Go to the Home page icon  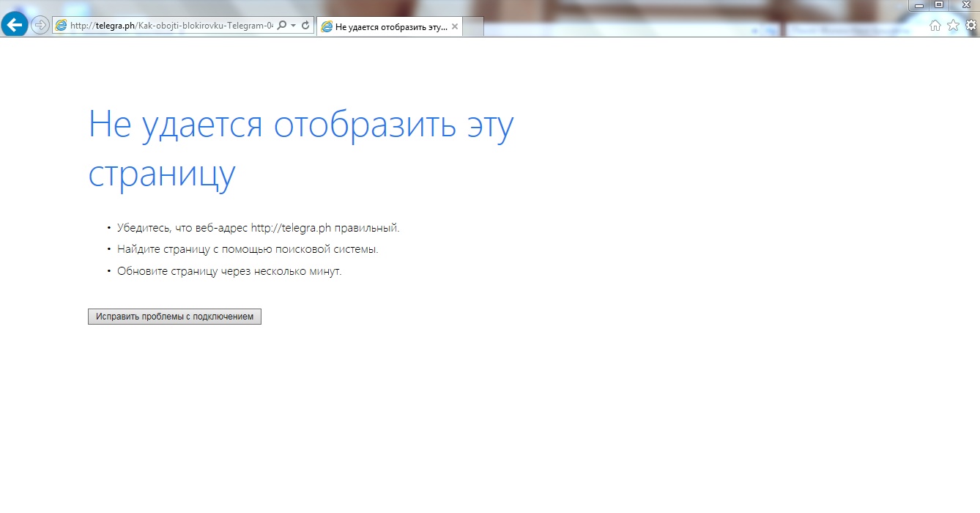coord(935,25)
